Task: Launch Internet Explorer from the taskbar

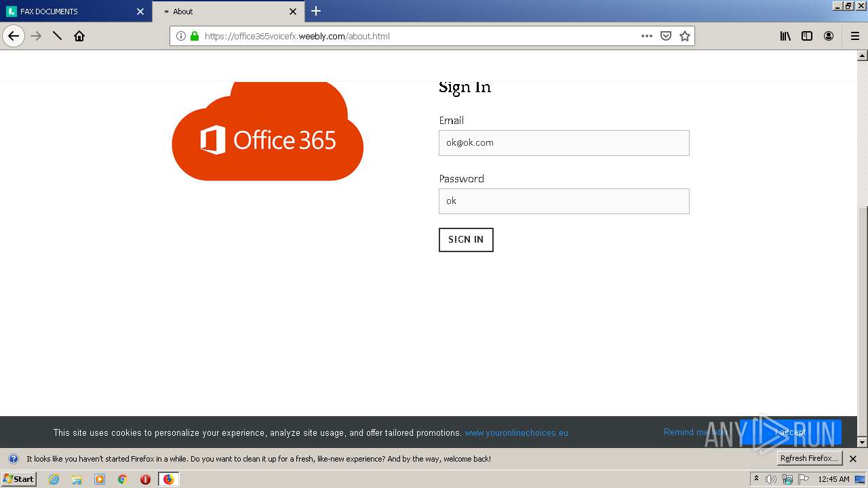Action: tap(54, 479)
